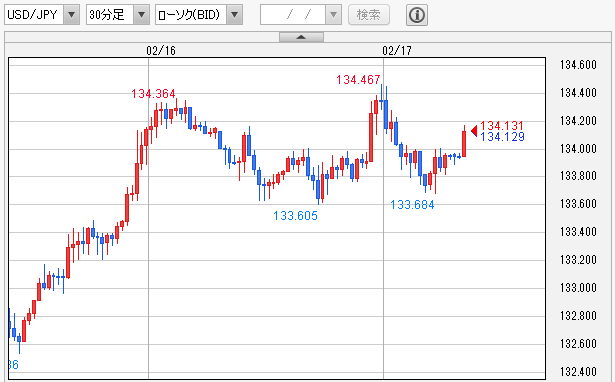Click the 134.600 axis value
615x382 pixels.
click(x=578, y=65)
